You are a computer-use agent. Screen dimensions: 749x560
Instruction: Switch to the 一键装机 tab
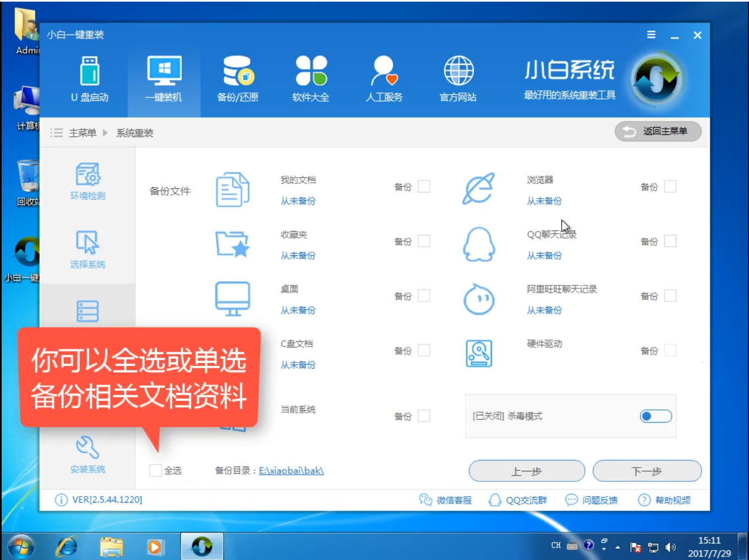[164, 79]
